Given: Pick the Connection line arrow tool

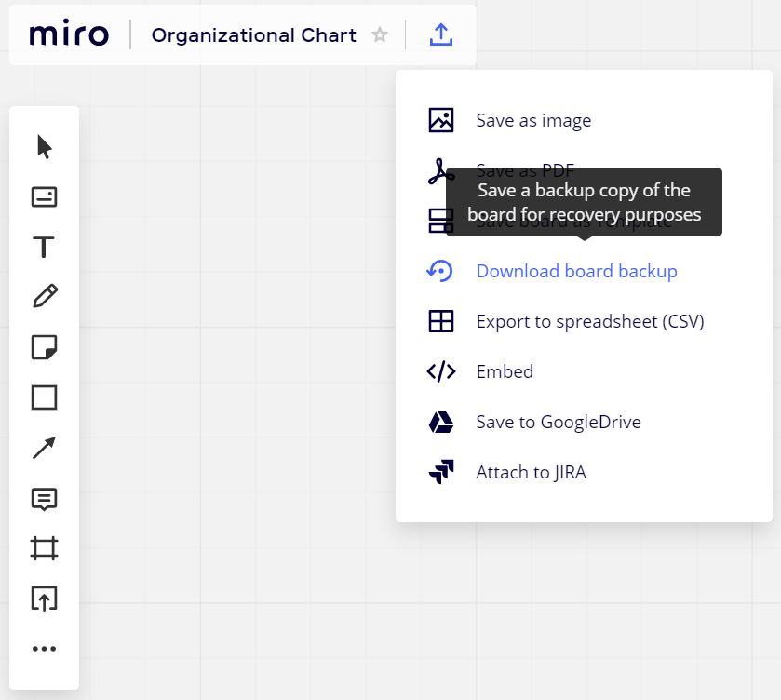Looking at the screenshot, I should pyautogui.click(x=44, y=448).
